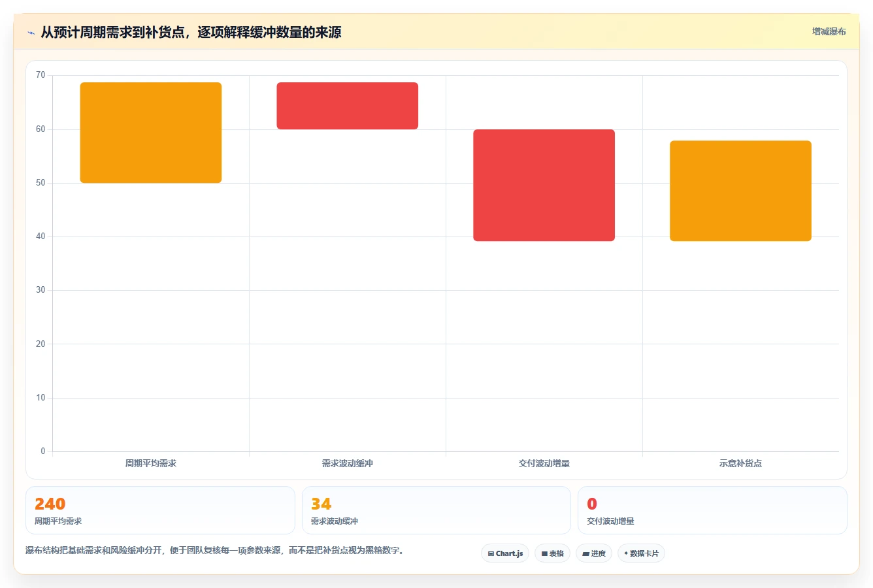The width and height of the screenshot is (873, 588).
Task: Click the 需求波动缓冲 red waterfall bar
Action: (348, 106)
